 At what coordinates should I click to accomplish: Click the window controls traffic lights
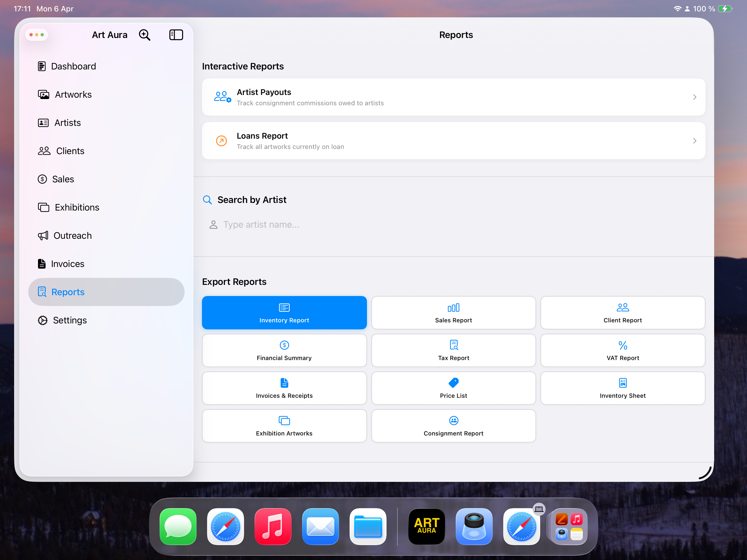[x=36, y=35]
